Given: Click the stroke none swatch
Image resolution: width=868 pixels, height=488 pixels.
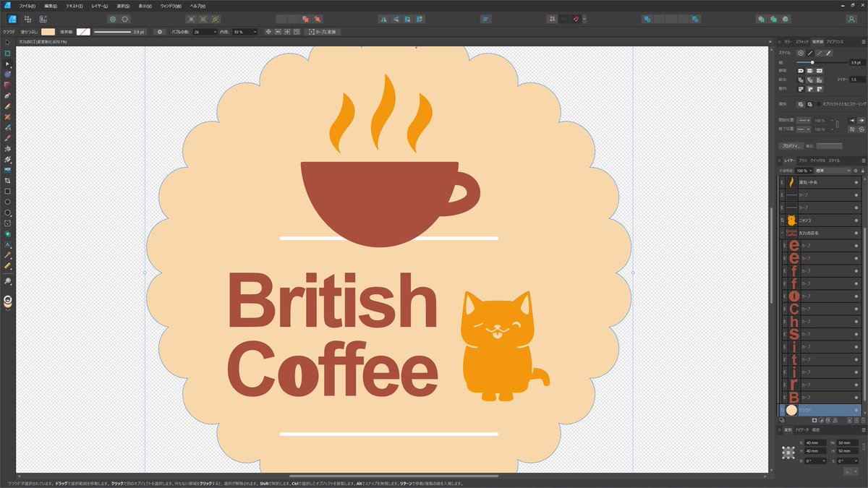Looking at the screenshot, I should coord(84,32).
